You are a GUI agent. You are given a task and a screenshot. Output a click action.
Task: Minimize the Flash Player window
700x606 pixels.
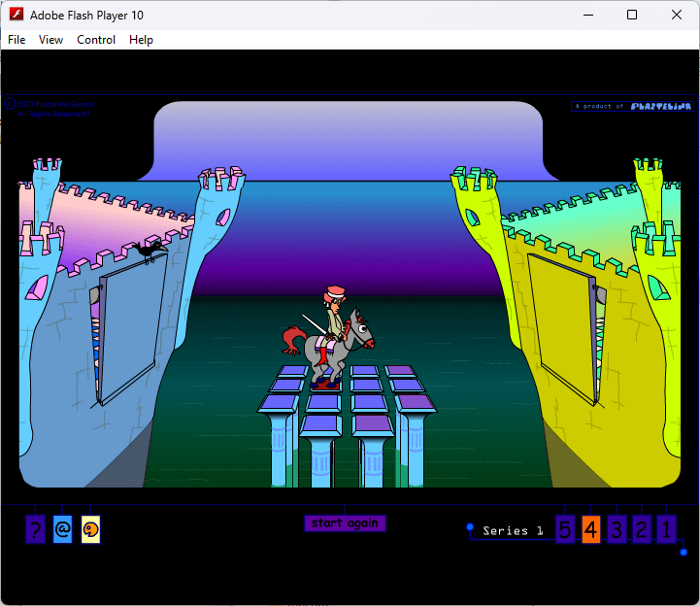[588, 15]
